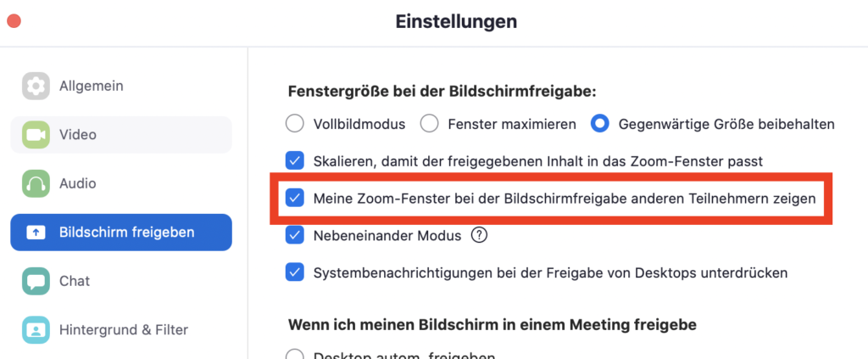Open the Allgemein settings tab
Viewport: 868px width, 359px height.
(121, 86)
